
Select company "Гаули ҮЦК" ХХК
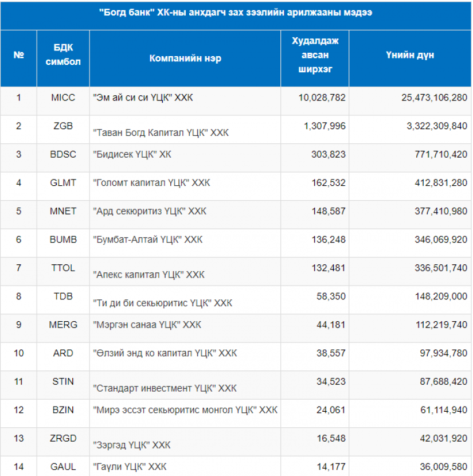tap(130, 467)
